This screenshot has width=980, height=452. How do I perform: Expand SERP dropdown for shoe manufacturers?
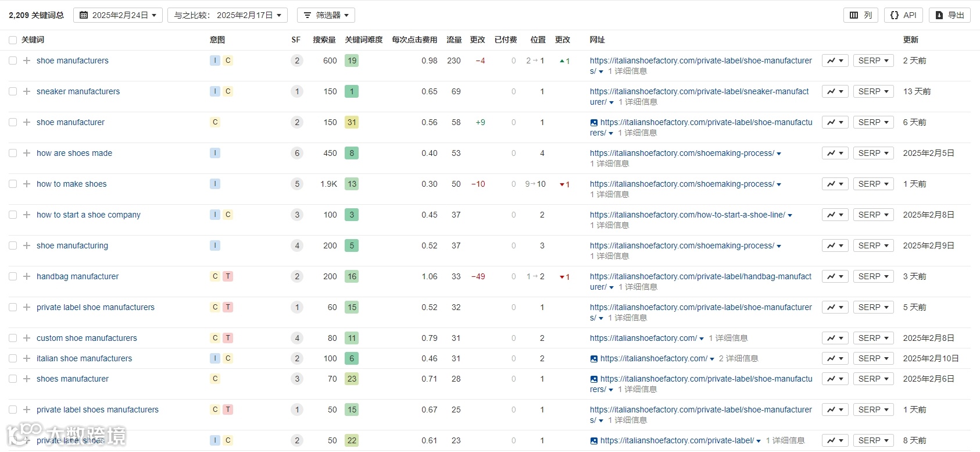(873, 60)
